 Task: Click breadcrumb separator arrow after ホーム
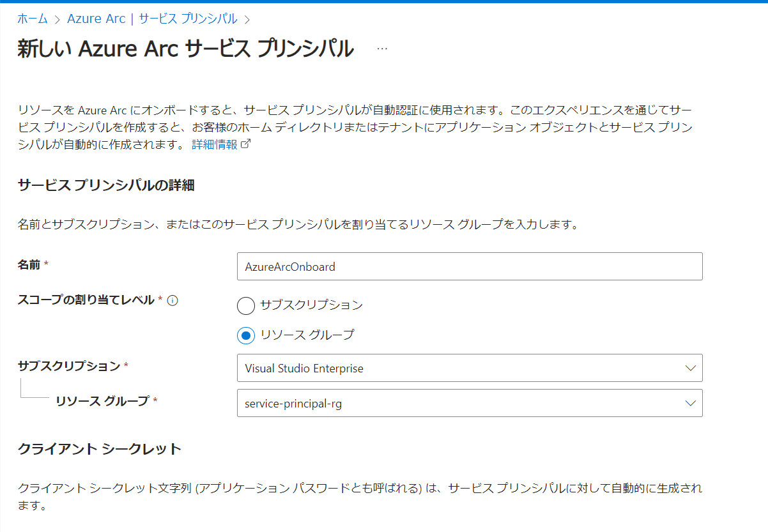(57, 19)
